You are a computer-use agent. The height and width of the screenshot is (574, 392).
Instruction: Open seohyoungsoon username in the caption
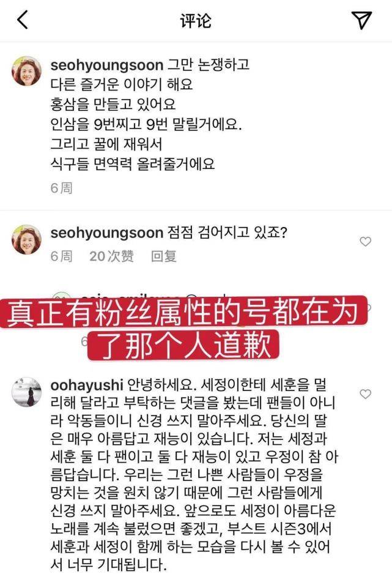click(107, 65)
